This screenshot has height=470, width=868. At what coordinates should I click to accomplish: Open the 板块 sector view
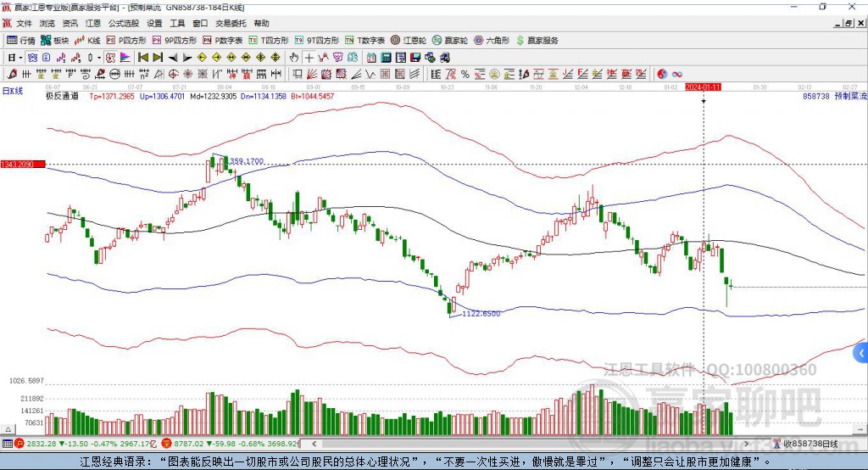55,41
